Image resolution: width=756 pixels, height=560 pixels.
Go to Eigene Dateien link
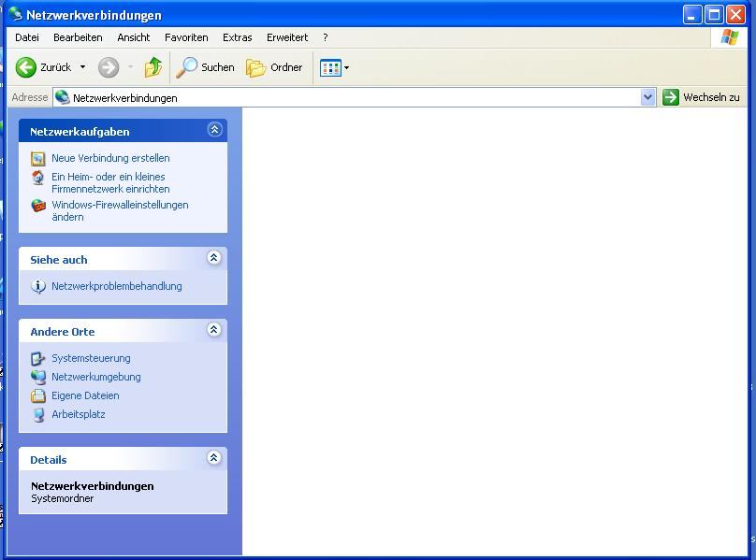tap(85, 395)
